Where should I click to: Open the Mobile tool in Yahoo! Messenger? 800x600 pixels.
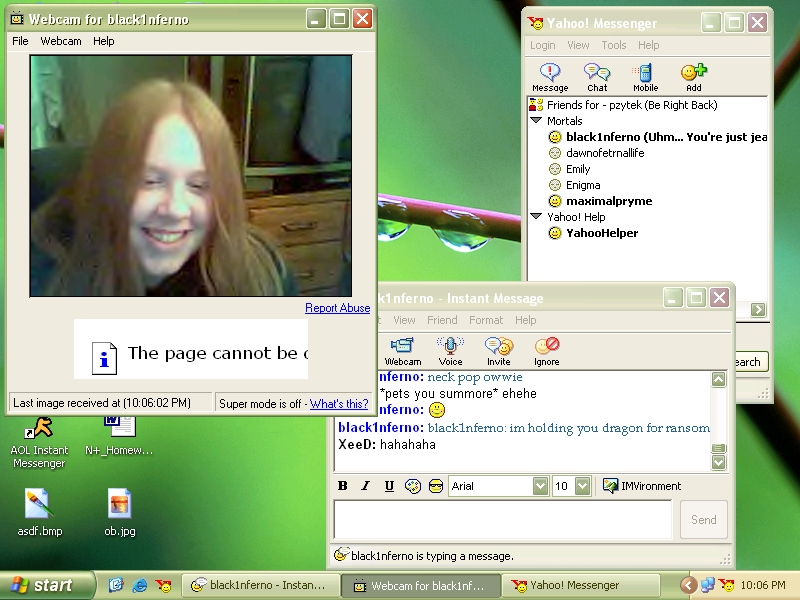645,78
